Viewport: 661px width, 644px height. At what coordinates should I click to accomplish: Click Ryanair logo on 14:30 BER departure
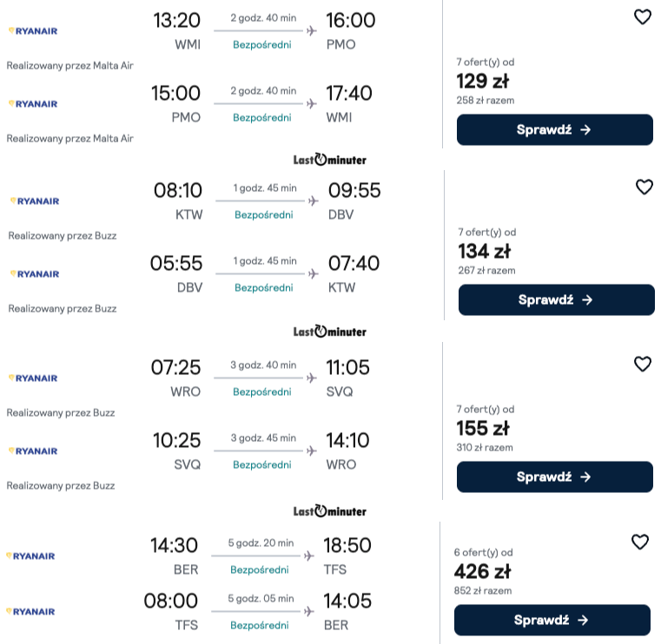(30, 556)
